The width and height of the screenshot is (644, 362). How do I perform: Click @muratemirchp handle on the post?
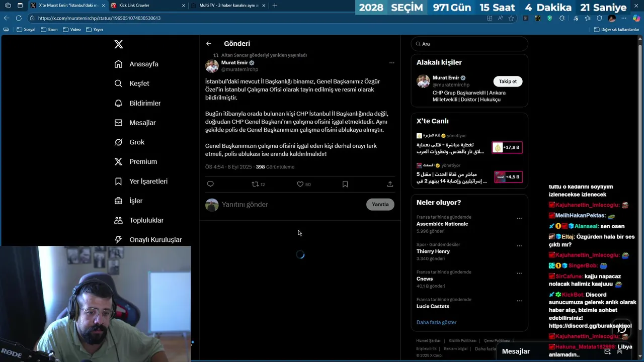pyautogui.click(x=239, y=69)
